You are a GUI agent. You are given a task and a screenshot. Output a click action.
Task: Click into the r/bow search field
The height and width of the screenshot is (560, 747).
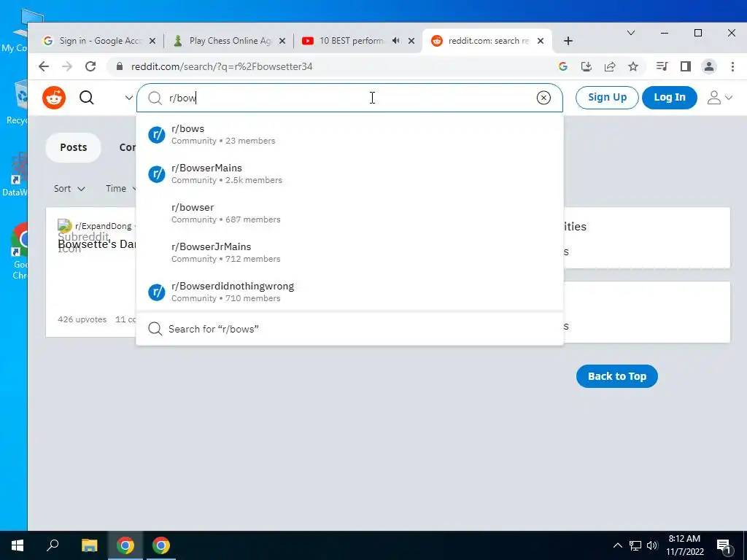pos(349,98)
